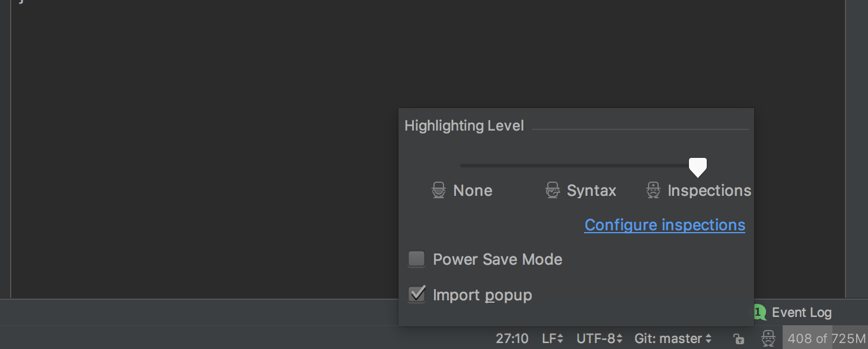This screenshot has width=868, height=349.
Task: Open the UTF-8 file encoding dropdown
Action: tap(599, 339)
